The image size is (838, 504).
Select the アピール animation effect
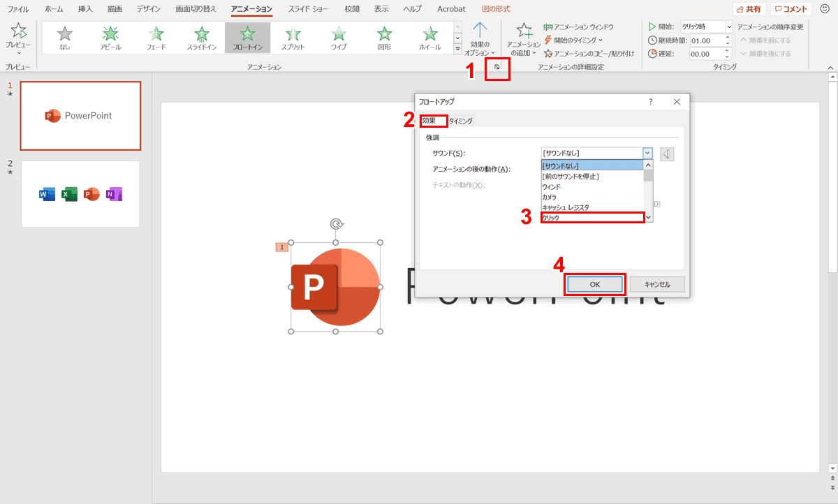[x=110, y=38]
